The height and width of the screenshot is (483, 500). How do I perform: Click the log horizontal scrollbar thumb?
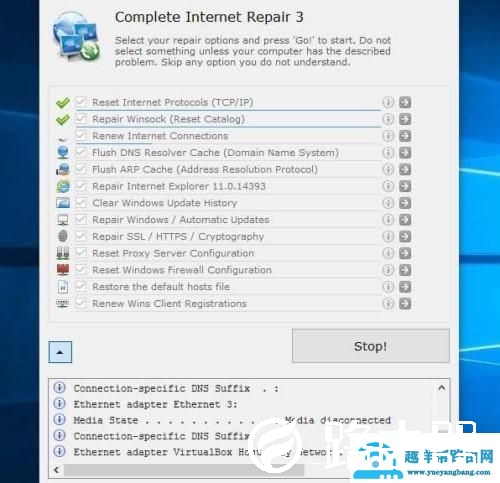pos(184,470)
